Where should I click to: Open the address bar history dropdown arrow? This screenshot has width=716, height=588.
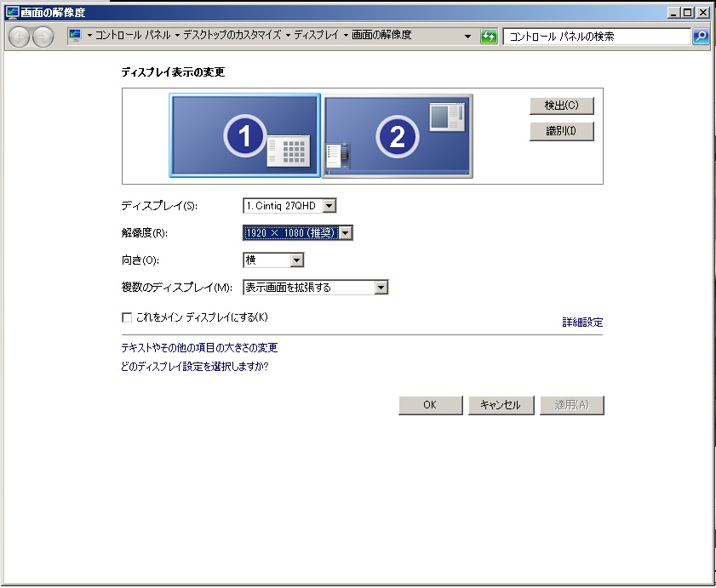click(467, 36)
